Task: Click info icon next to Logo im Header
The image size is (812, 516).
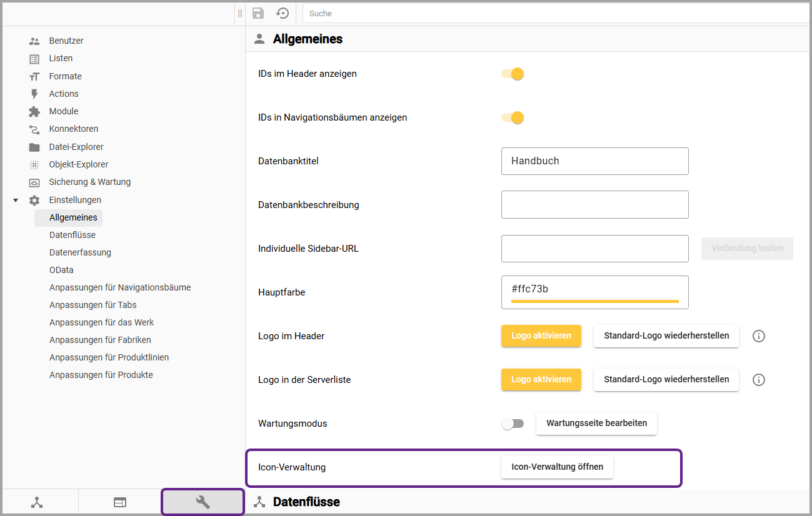Action: click(x=758, y=336)
